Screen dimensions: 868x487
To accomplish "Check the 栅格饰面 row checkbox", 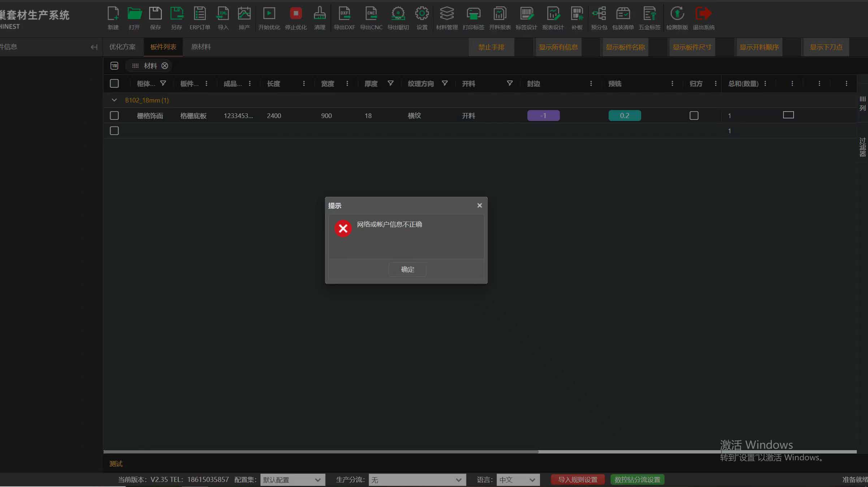I will [x=114, y=116].
